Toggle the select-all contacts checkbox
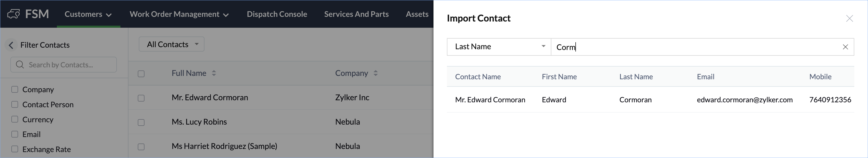 (x=141, y=74)
